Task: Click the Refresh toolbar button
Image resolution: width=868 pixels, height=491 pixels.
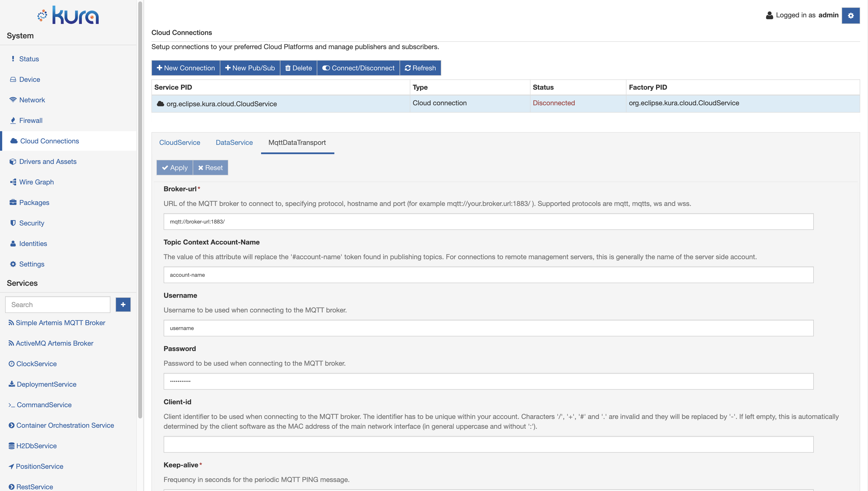Action: (x=420, y=67)
